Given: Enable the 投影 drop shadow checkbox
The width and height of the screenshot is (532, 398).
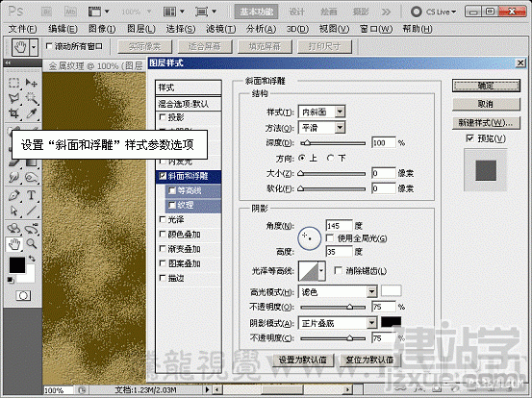Looking at the screenshot, I should (x=163, y=117).
